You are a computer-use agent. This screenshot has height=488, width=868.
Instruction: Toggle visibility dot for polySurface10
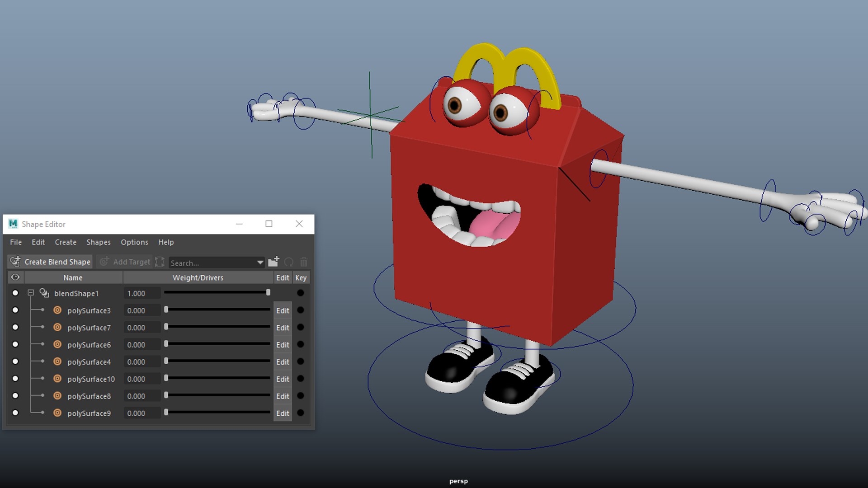tap(15, 379)
